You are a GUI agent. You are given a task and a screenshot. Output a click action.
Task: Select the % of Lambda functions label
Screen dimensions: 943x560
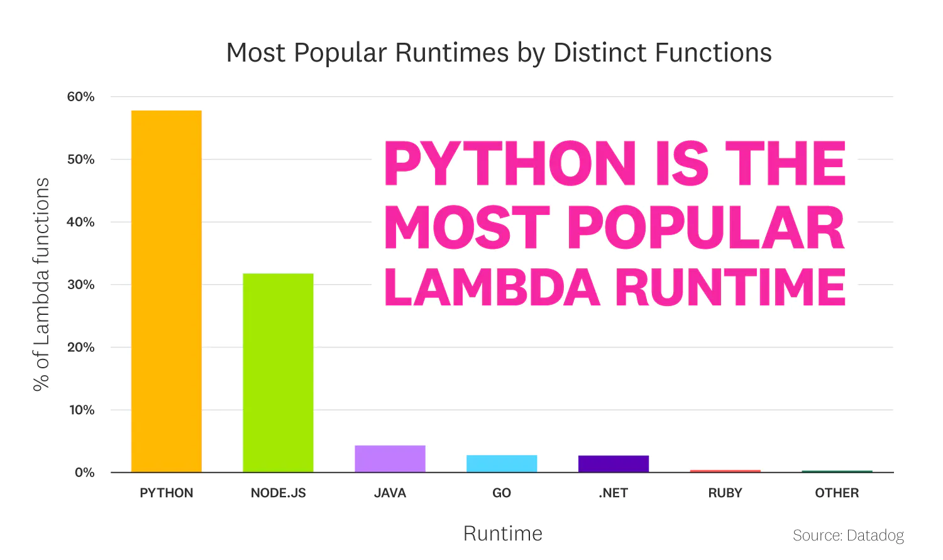click(x=41, y=284)
